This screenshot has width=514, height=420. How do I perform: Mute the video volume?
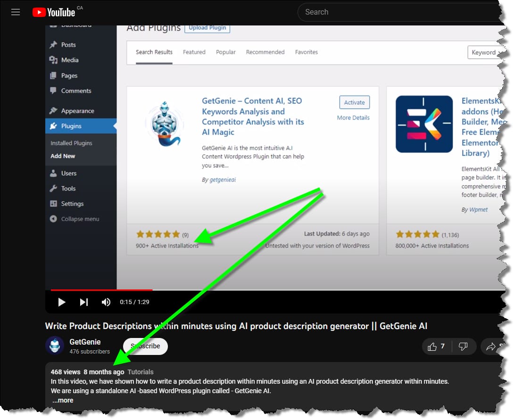[106, 302]
